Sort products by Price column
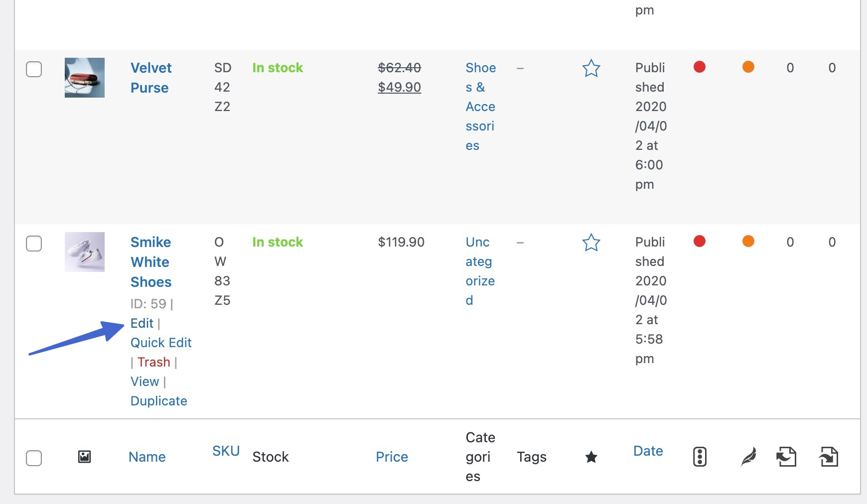This screenshot has width=867, height=504. coord(392,457)
